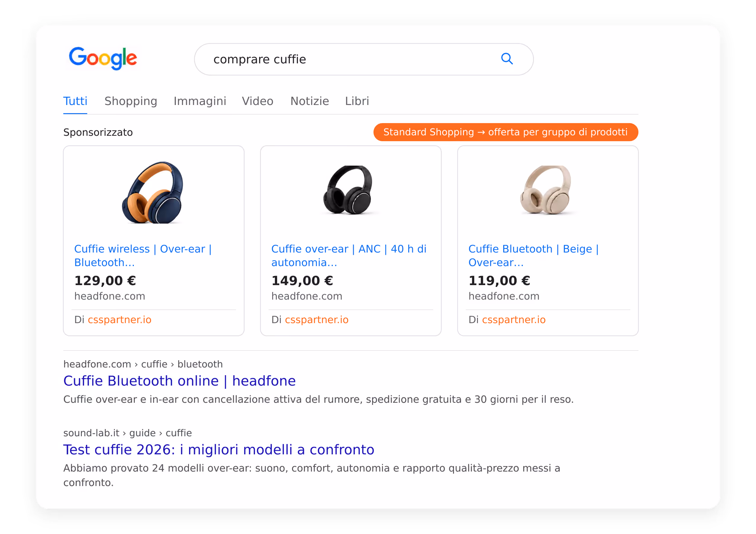756x534 pixels.
Task: Click csspartner.io link under the 119,00 € product
Action: (x=514, y=319)
